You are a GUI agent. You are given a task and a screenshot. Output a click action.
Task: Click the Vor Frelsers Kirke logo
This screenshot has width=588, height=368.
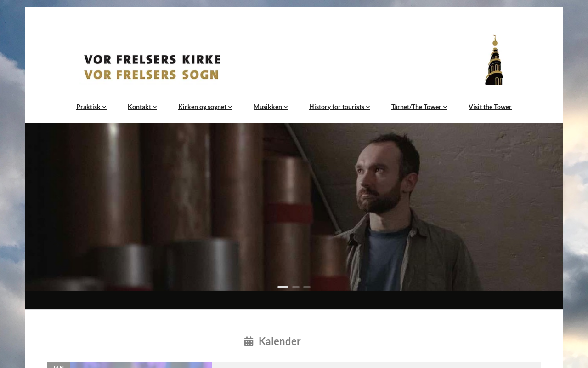click(152, 67)
